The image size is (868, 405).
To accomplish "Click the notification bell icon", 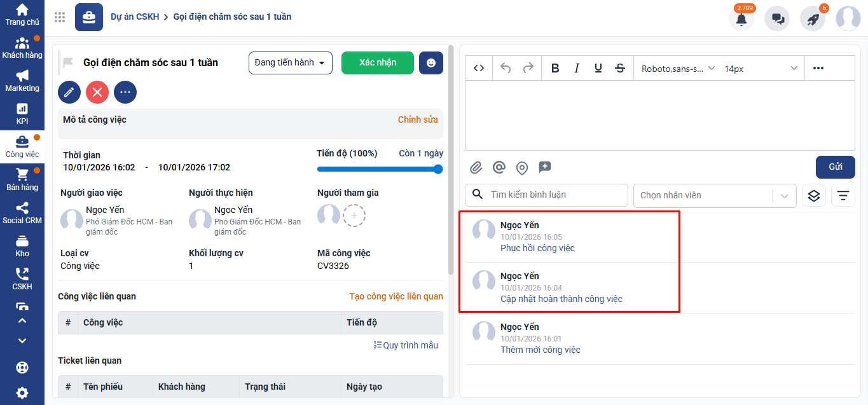I will coord(741,19).
